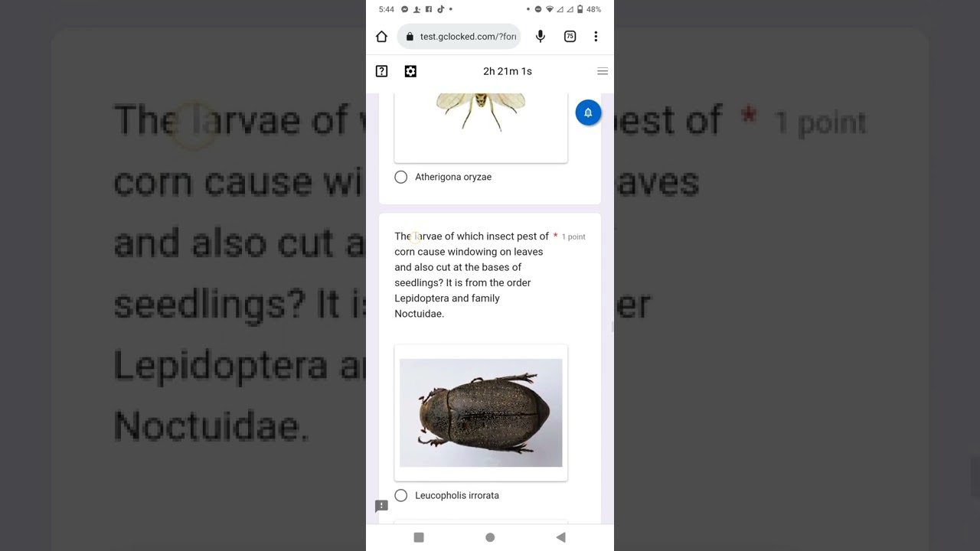Click the test.gclocked.com address bar
The height and width of the screenshot is (551, 980).
[x=459, y=36]
